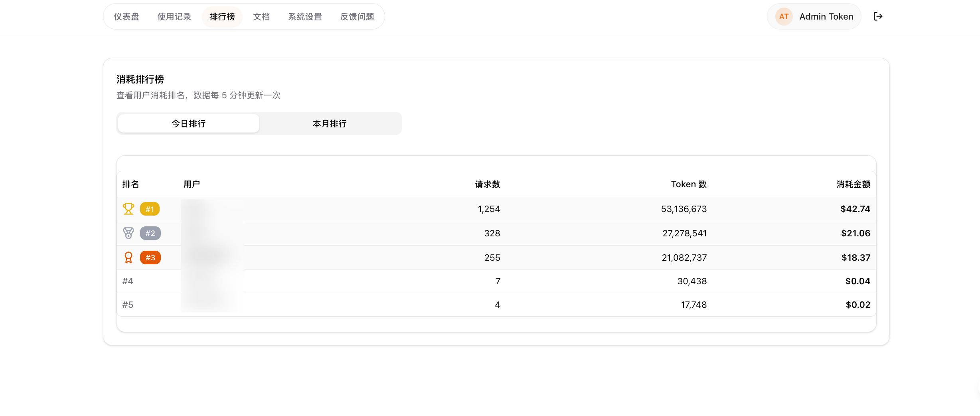Click the yellow #1 rank badge

pos(150,209)
